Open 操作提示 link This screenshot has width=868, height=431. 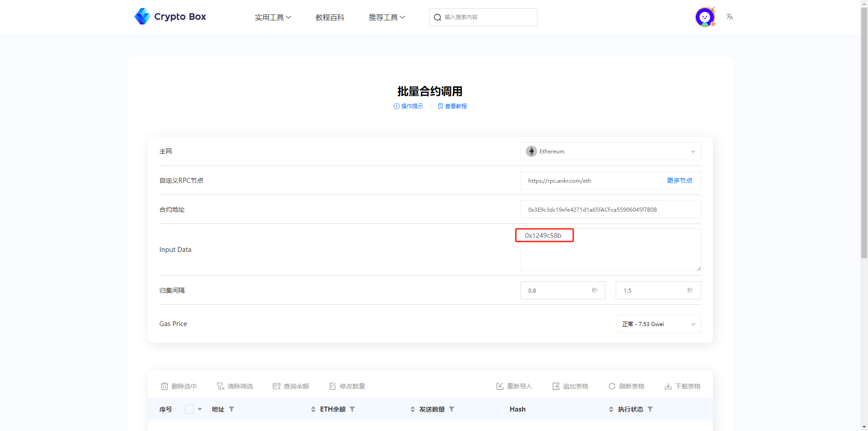(x=408, y=106)
